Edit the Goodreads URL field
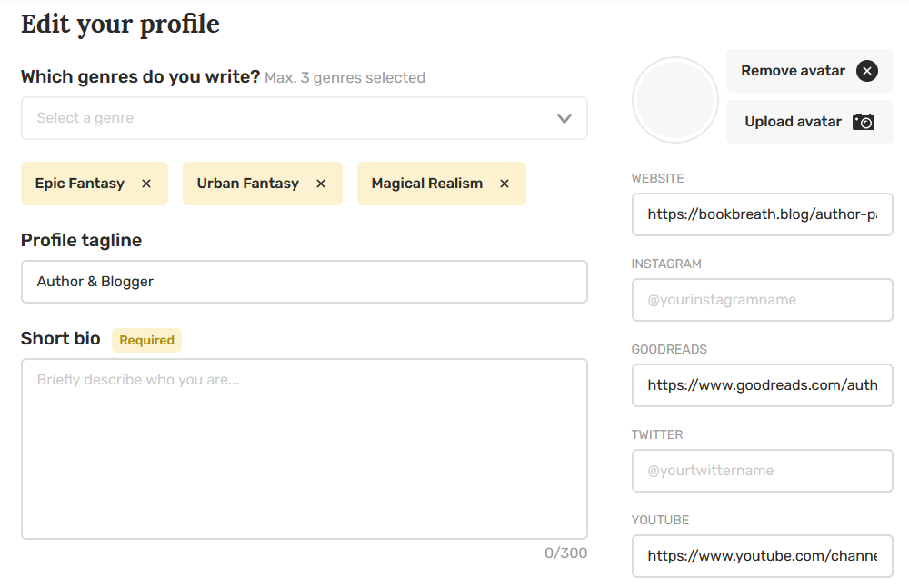This screenshot has height=588, width=909. (x=762, y=385)
